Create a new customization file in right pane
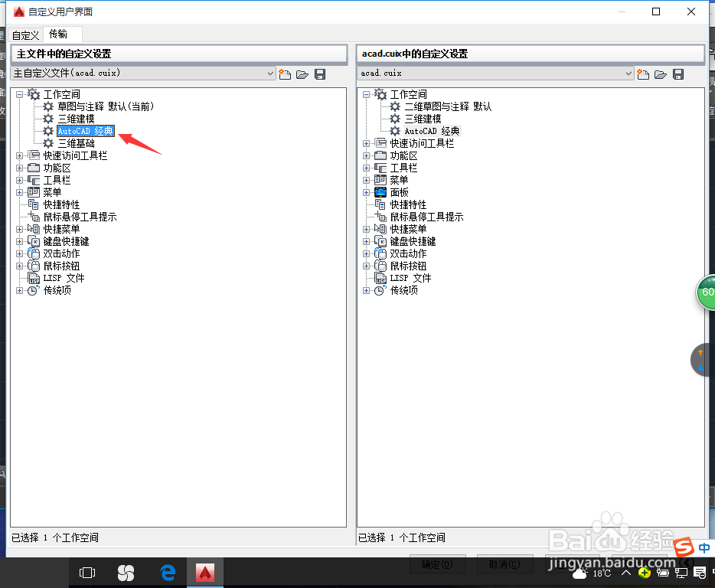Screen dimensions: 715x588 643,74
